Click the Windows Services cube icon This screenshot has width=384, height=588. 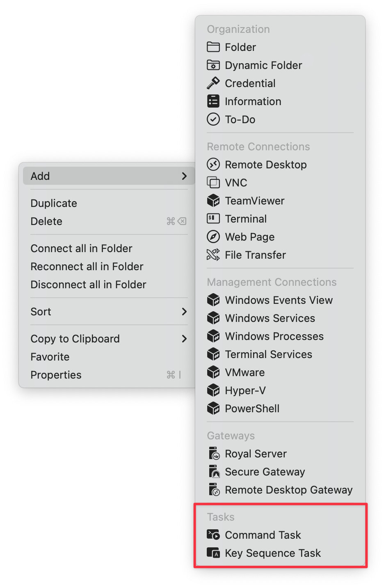(213, 318)
